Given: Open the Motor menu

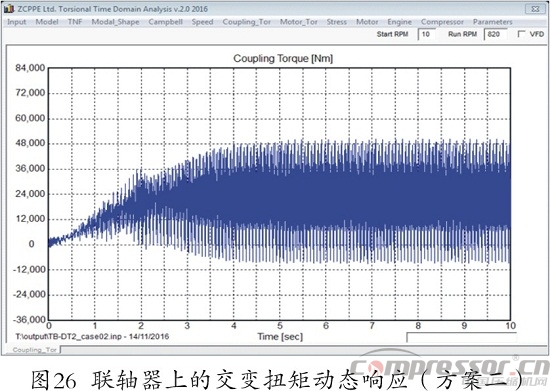Looking at the screenshot, I should 367,22.
